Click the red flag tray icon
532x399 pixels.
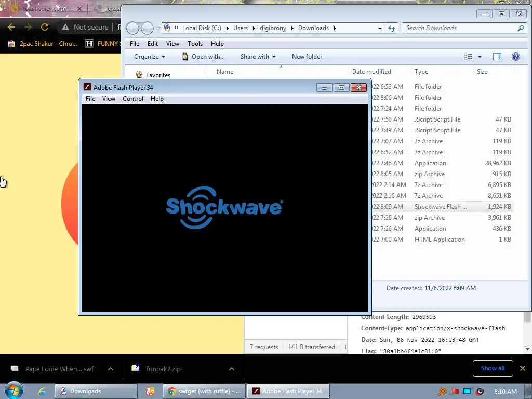[455, 392]
